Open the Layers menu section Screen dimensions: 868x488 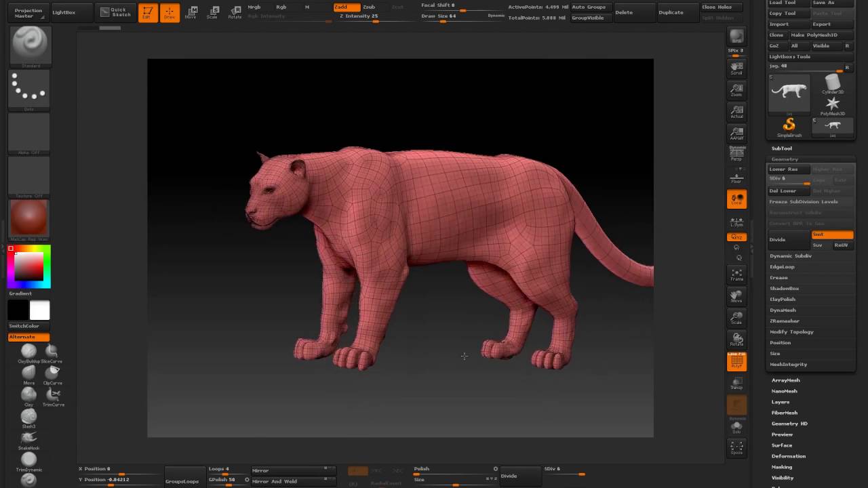pos(781,402)
